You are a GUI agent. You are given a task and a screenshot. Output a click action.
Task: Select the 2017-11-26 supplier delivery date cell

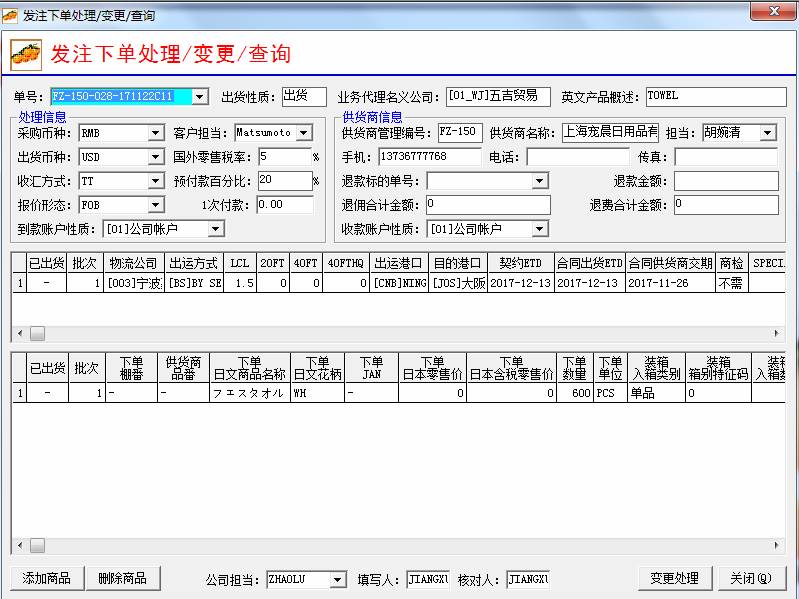[671, 283]
